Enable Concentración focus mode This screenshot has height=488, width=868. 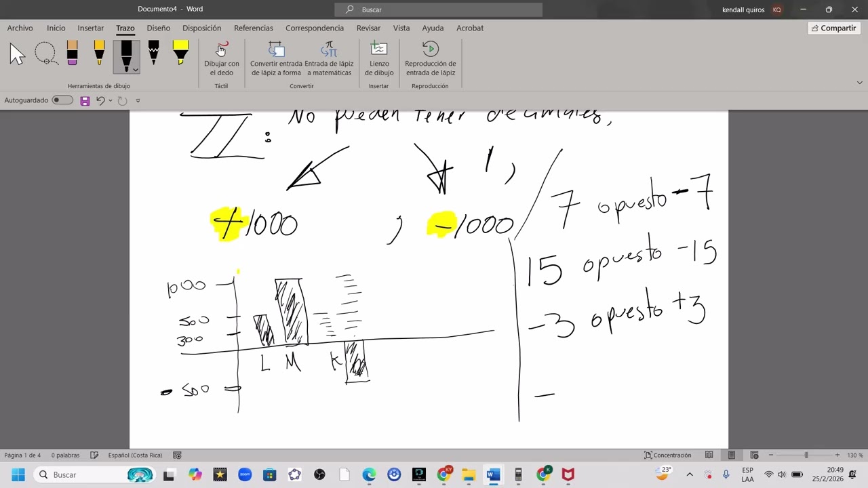point(668,455)
